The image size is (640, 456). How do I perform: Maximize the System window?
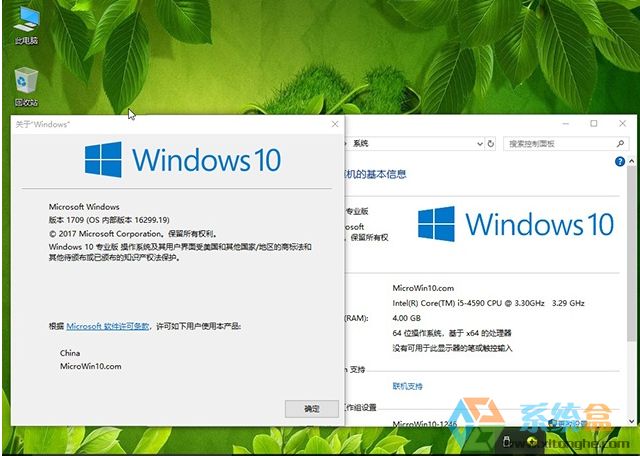tap(594, 123)
